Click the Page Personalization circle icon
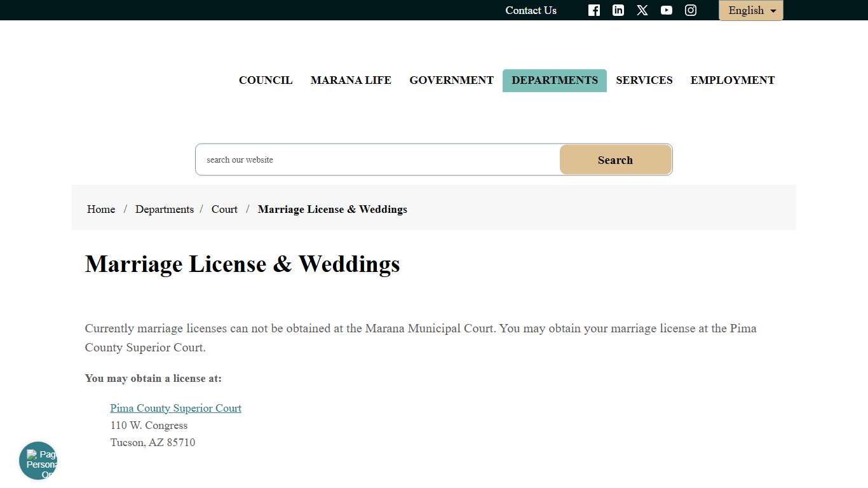 pyautogui.click(x=37, y=461)
